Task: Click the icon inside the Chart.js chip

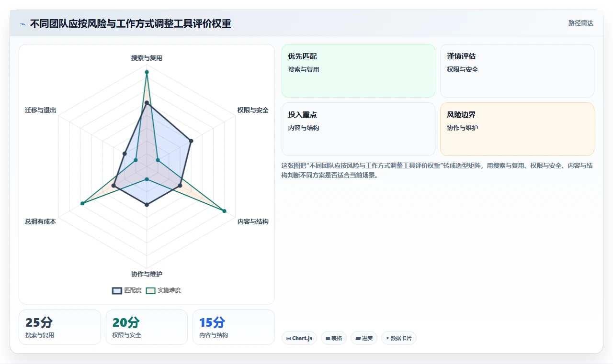Action: pos(288,338)
